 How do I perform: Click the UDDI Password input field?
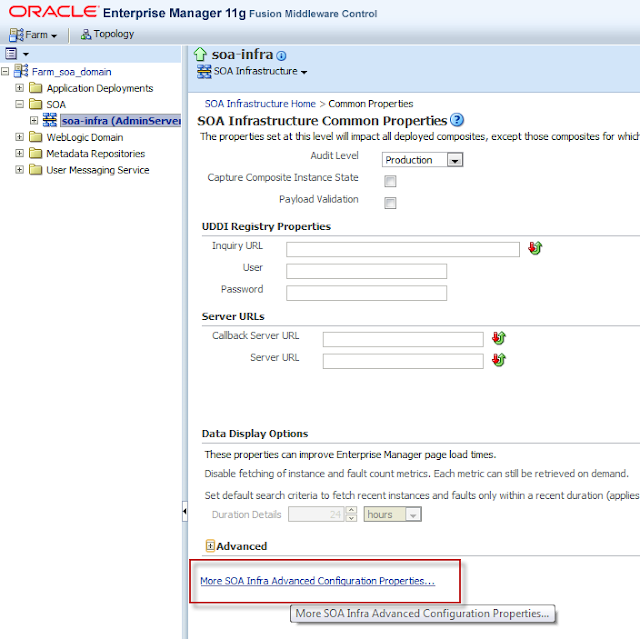pos(367,293)
